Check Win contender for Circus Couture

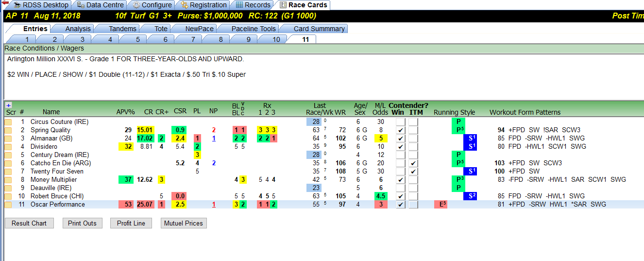[x=400, y=122]
